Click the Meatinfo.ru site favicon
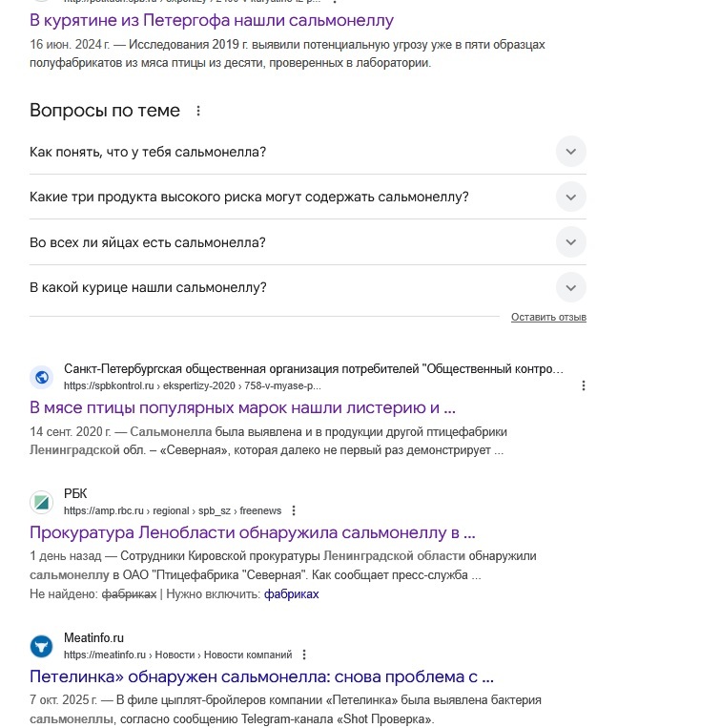Image resolution: width=720 pixels, height=728 pixels. coord(41,646)
